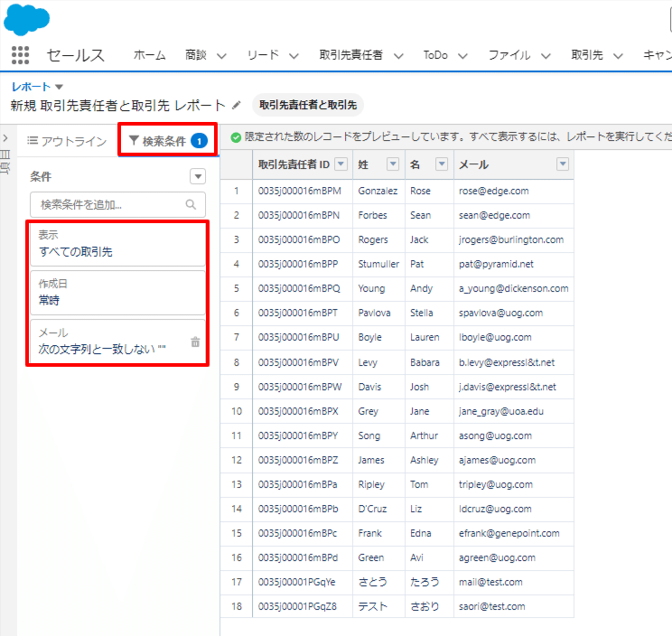Open the 条件 section dropdown menu
This screenshot has height=636, width=672.
pyautogui.click(x=198, y=176)
